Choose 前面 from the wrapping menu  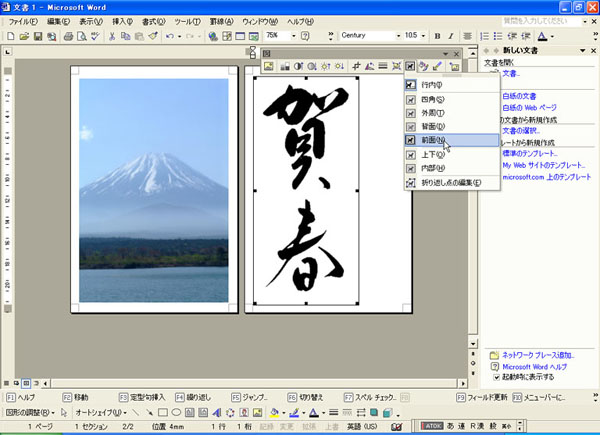pos(434,141)
